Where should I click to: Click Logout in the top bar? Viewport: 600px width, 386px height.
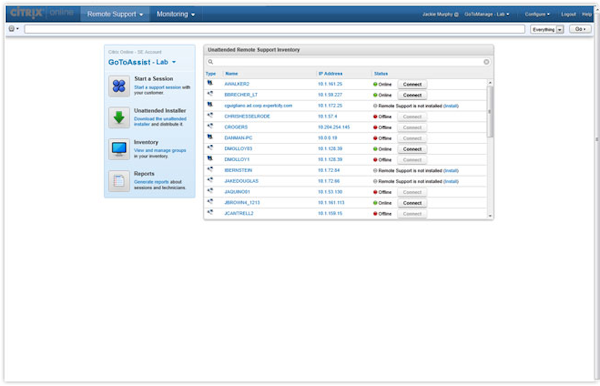tap(568, 14)
